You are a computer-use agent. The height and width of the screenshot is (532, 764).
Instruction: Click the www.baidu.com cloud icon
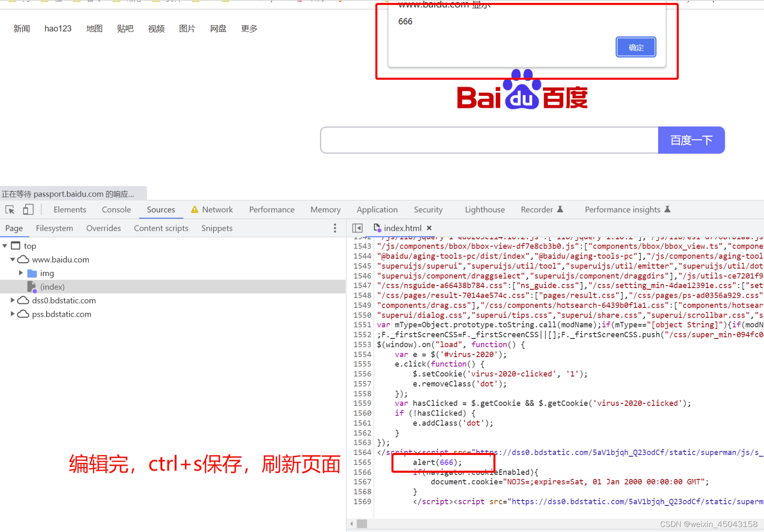(23, 259)
